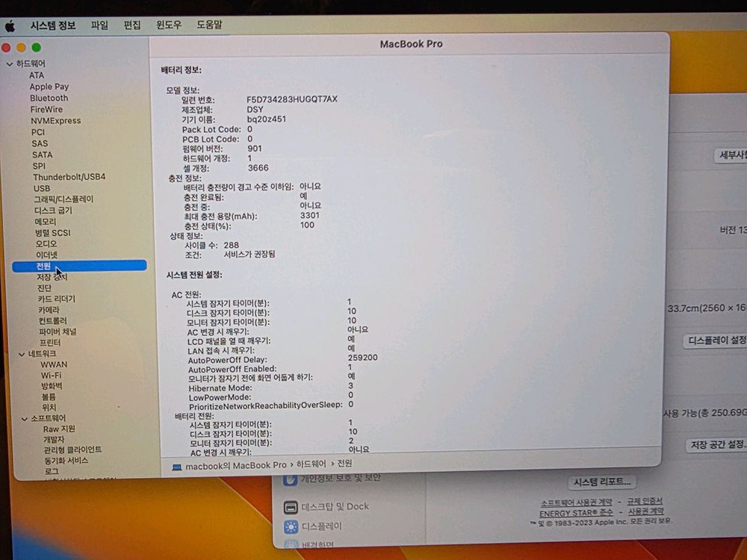The height and width of the screenshot is (560, 747).
Task: Select 디스크 굽기 in the sidebar
Action: pos(53,211)
